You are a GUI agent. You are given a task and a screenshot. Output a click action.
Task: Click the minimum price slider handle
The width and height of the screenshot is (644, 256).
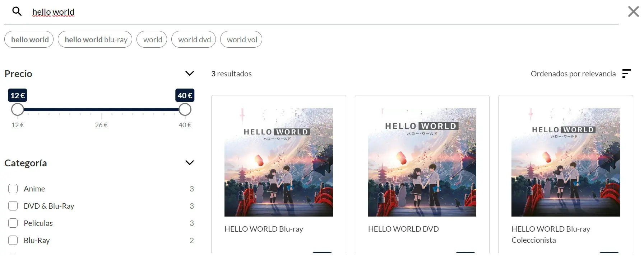(18, 109)
